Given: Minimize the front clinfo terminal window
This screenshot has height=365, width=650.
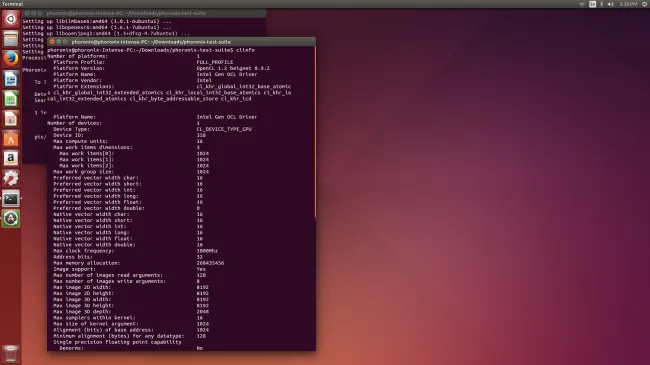Looking at the screenshot, I should coord(59,42).
